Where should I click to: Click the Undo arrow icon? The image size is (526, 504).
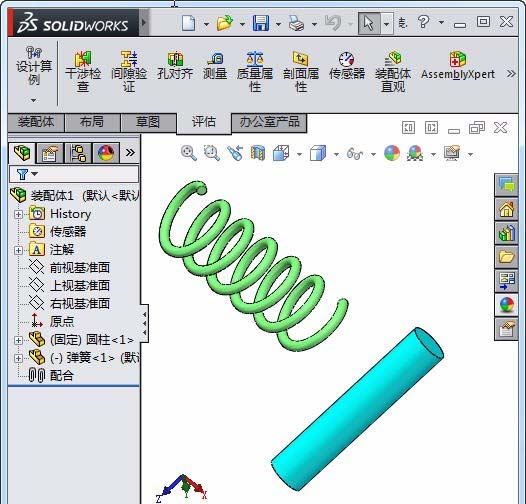click(x=333, y=23)
